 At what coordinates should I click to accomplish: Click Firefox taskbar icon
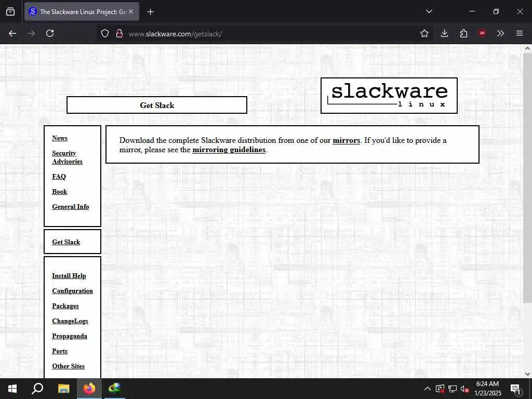[89, 389]
